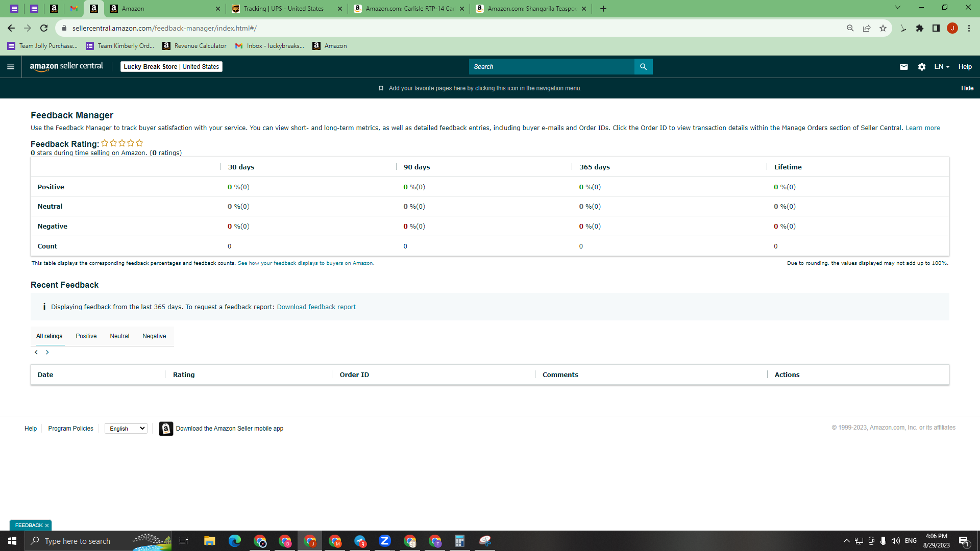Open the Chrome three-dot menu

(969, 29)
